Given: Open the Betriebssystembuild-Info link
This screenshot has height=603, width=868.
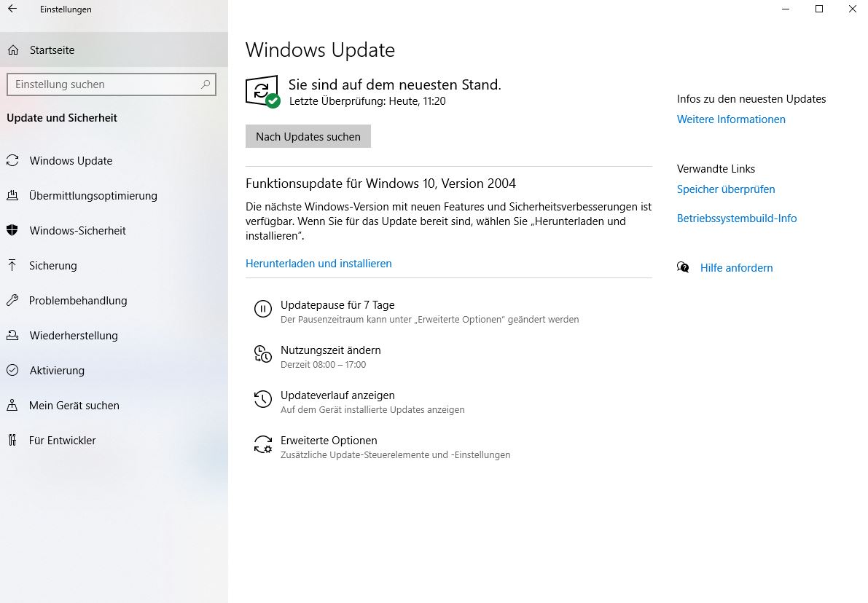Looking at the screenshot, I should 737,218.
